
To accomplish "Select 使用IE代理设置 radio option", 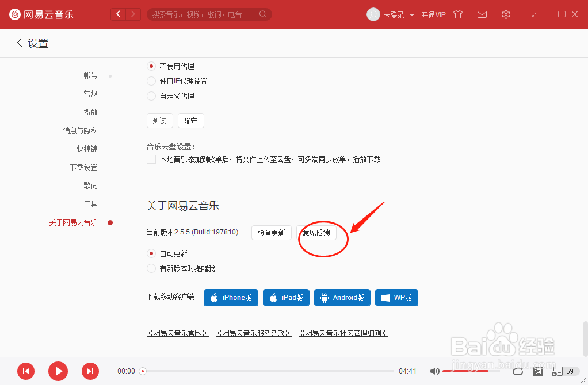I will click(x=151, y=81).
